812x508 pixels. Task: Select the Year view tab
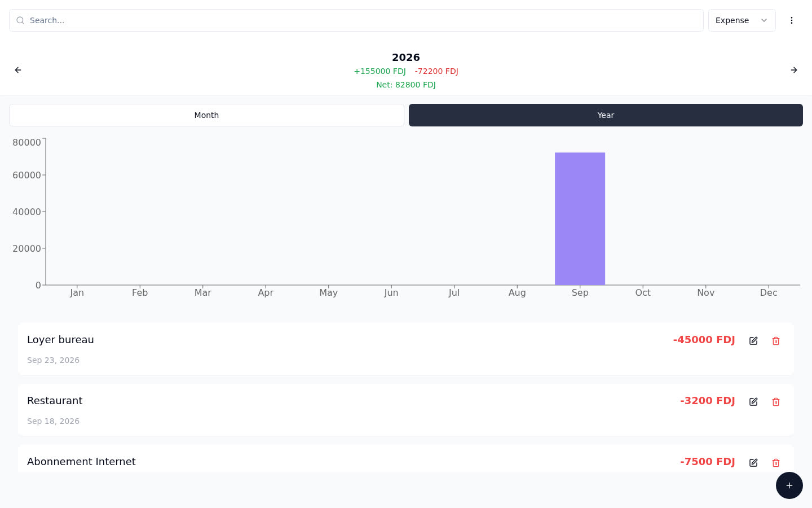[606, 115]
